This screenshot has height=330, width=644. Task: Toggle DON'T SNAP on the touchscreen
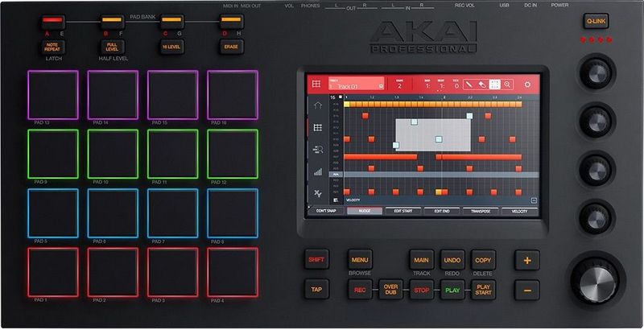point(327,211)
